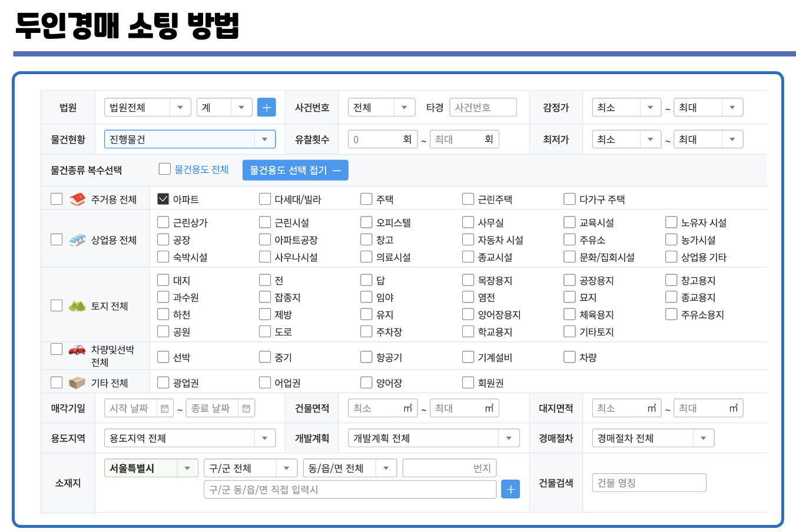Uncheck the 아파트 checkbox
796x532 pixels.
[x=162, y=198]
